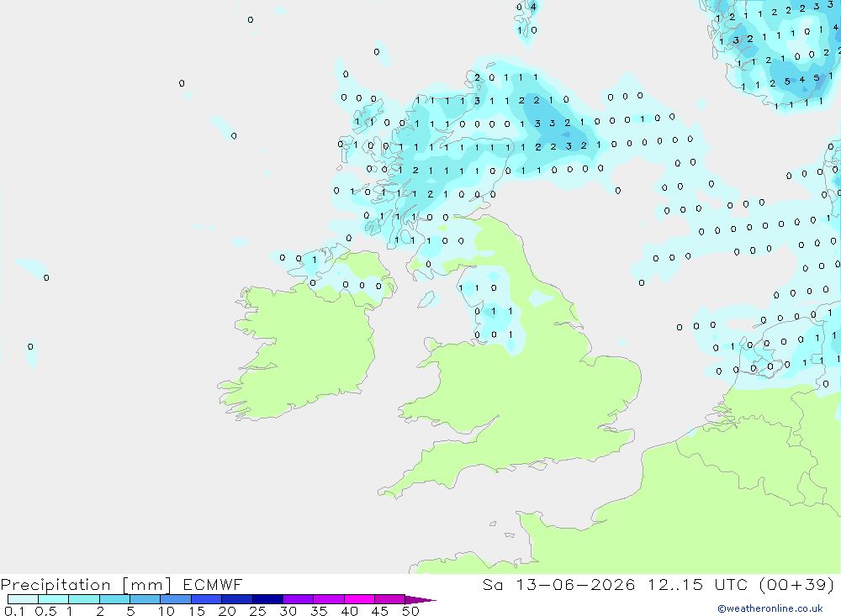Click the 20–25 mm dark blue swatch
The width and height of the screenshot is (841, 616).
point(236,599)
